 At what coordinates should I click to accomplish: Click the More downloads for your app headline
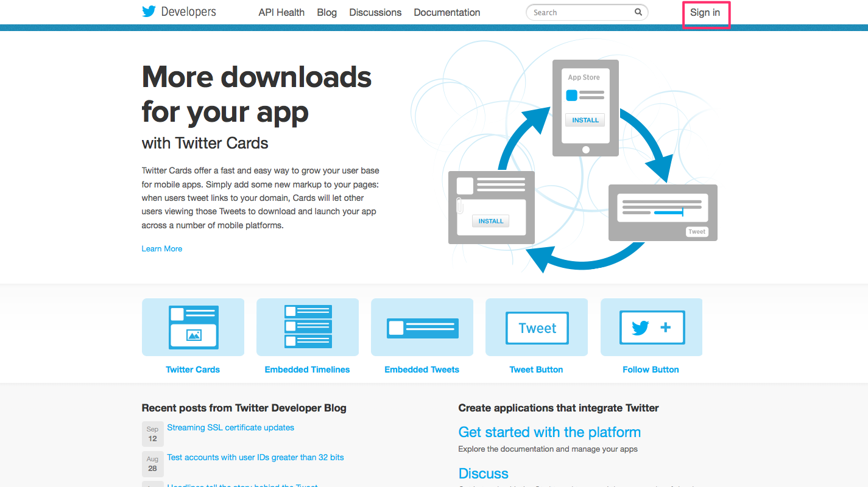(257, 94)
